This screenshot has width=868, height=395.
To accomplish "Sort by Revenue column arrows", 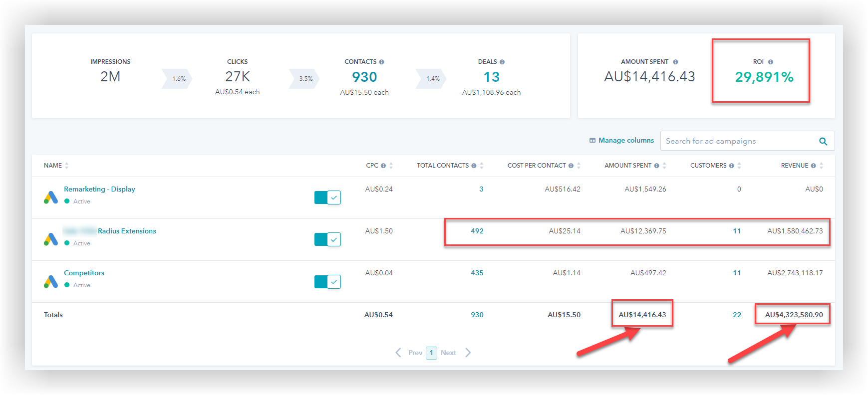I will (821, 166).
